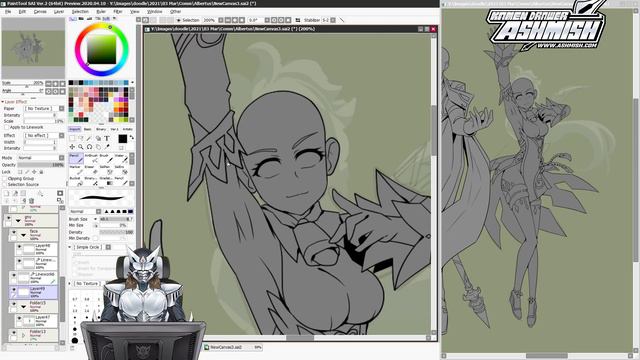The image size is (640, 360).
Task: Collapse the Folder15 folder
Action: pos(24,306)
